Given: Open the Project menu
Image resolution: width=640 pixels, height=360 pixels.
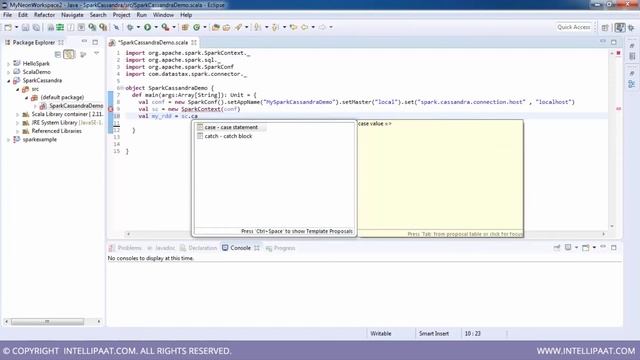Looking at the screenshot, I should 121,15.
